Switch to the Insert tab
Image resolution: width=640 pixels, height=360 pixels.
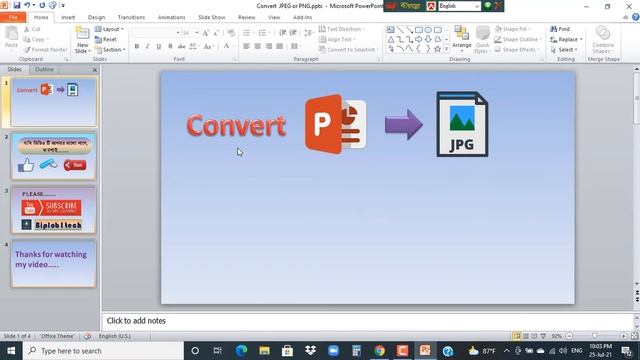pos(68,17)
